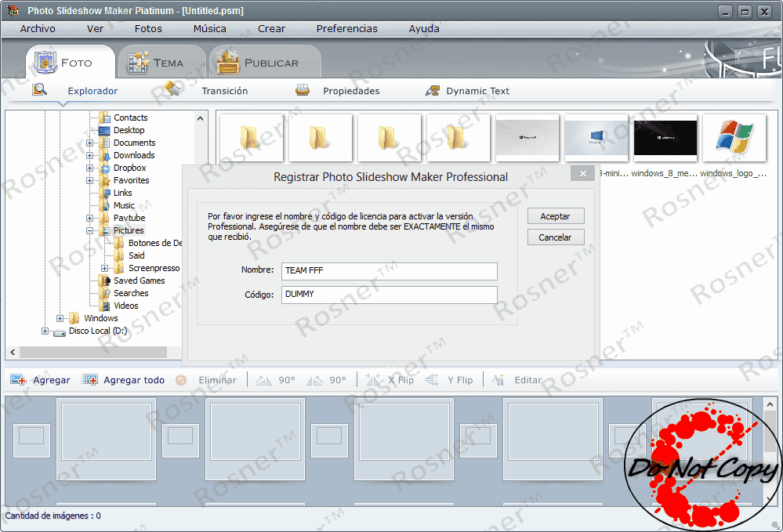Click the Agregar photo icon
The height and width of the screenshot is (532, 783).
(x=18, y=380)
